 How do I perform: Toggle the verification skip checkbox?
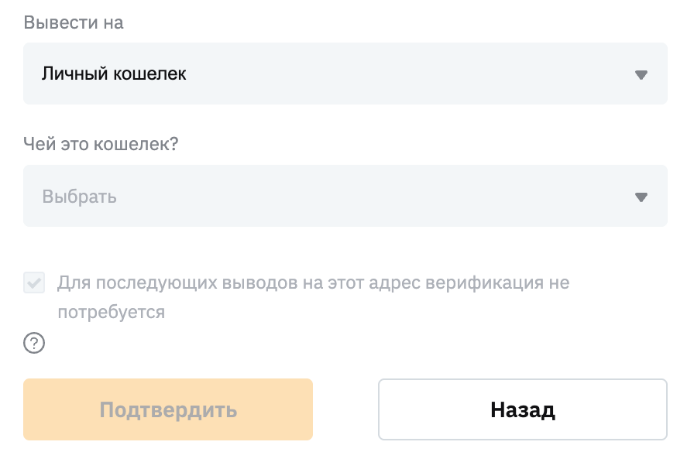(35, 283)
